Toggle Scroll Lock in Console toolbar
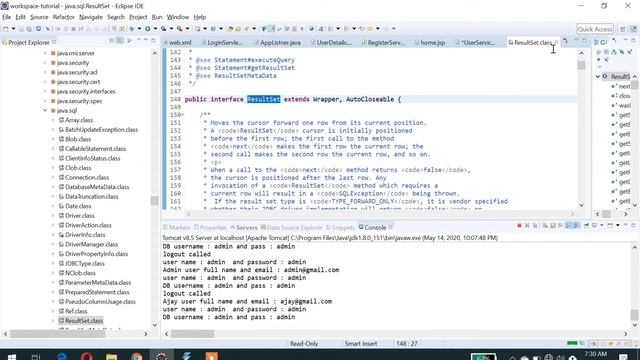640x360 pixels. tap(553, 226)
